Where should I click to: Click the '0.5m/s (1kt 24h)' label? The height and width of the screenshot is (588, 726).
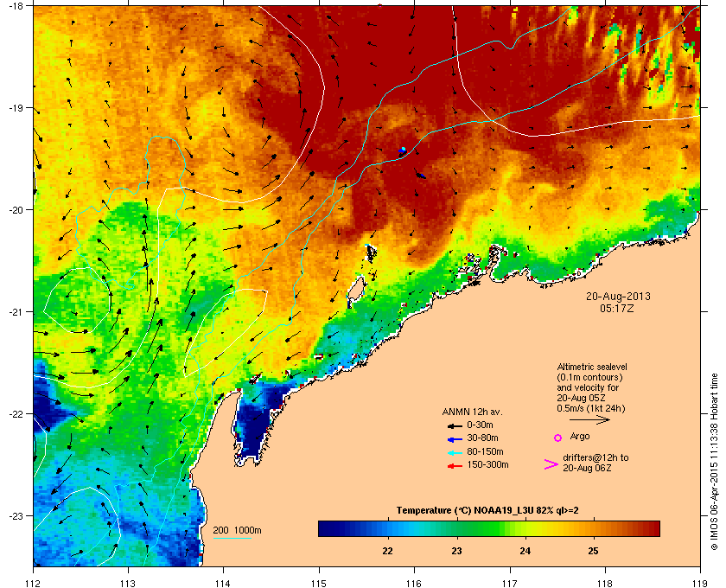591,408
